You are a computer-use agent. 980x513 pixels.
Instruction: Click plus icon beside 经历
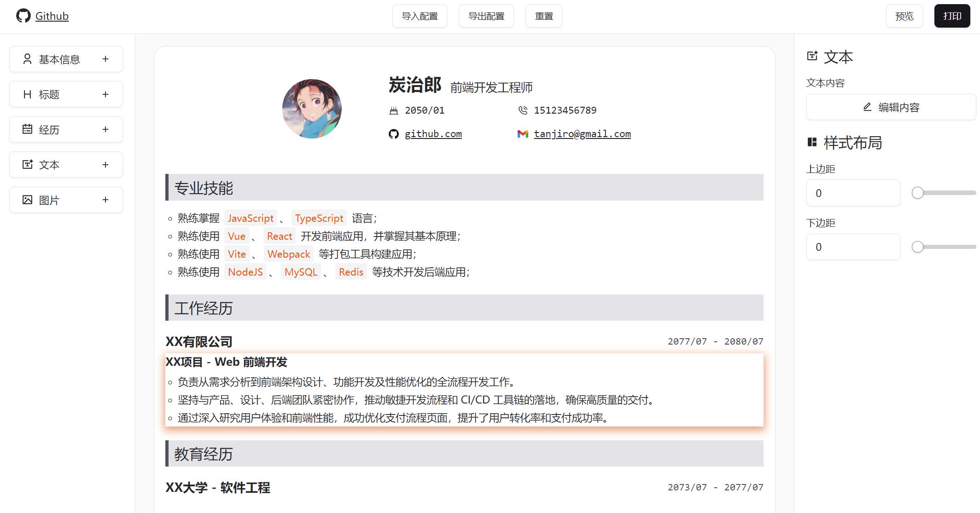coord(105,129)
